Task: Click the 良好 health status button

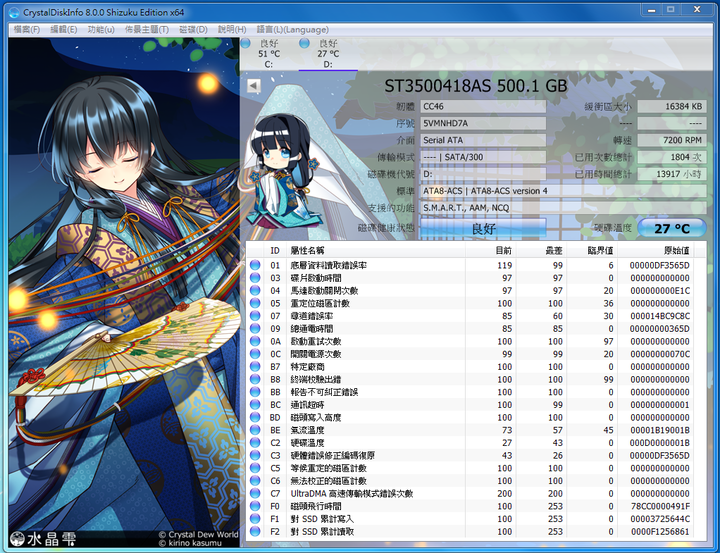Action: pyautogui.click(x=483, y=228)
